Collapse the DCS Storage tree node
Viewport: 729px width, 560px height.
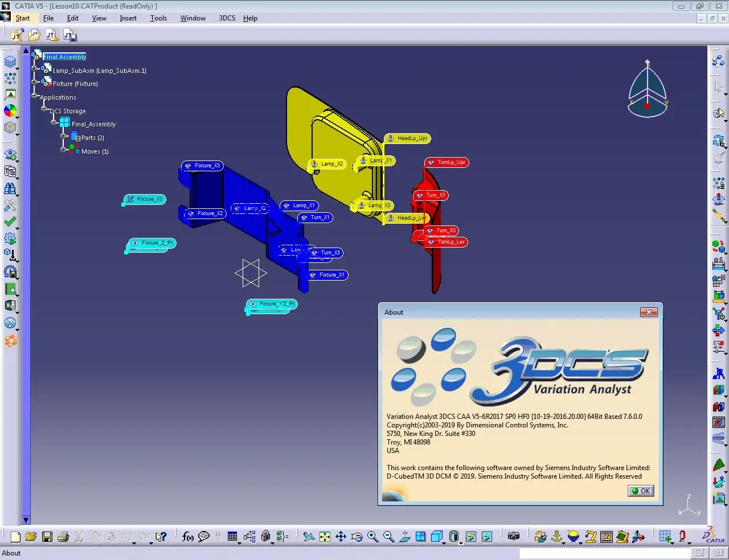click(44, 108)
